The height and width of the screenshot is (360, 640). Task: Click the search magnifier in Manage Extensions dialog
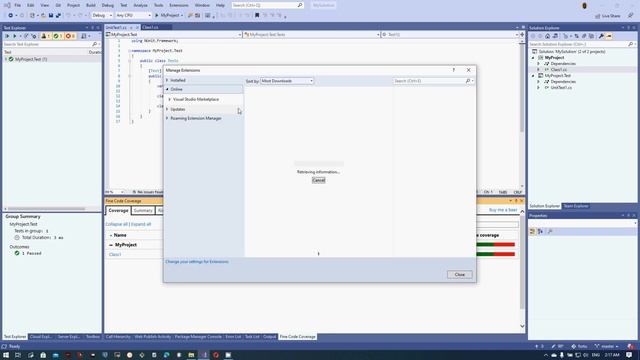[x=468, y=81]
